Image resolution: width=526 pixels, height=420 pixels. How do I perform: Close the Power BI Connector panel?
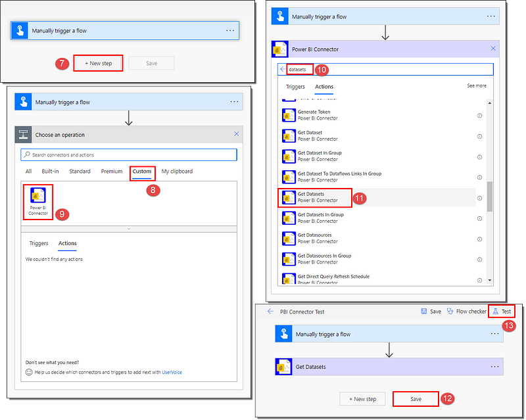pyautogui.click(x=493, y=49)
